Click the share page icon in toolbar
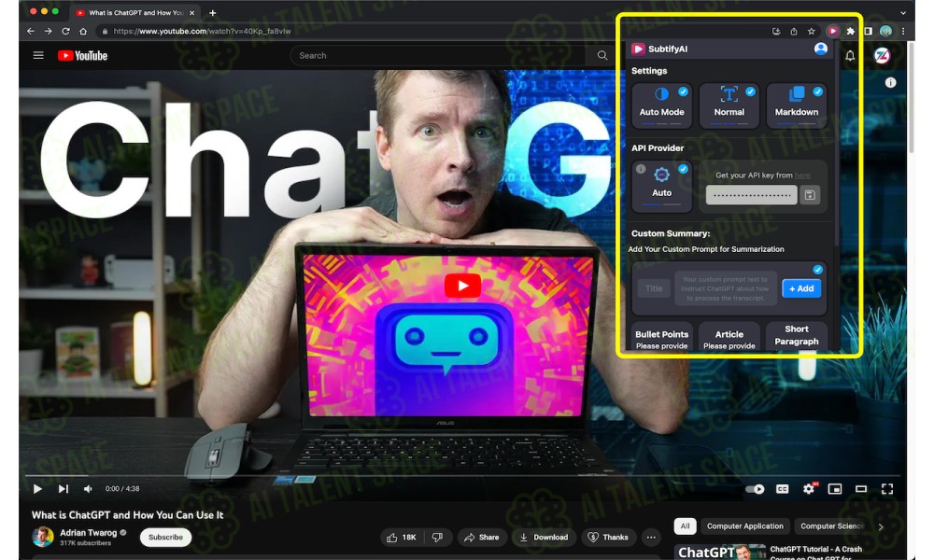 tap(793, 31)
